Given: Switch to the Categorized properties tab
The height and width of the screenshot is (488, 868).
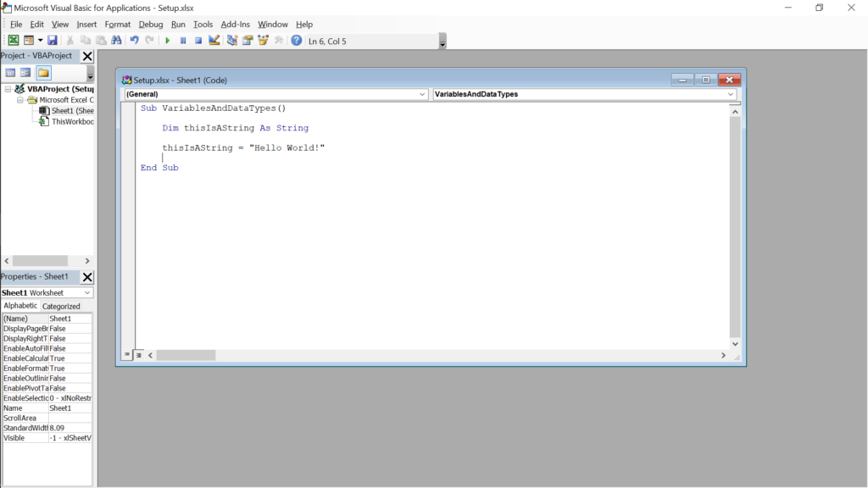Looking at the screenshot, I should pos(61,307).
